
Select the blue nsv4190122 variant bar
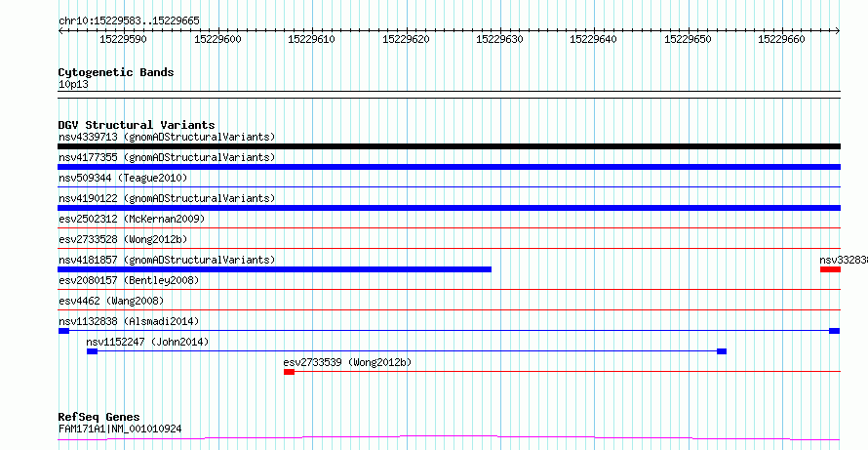tap(449, 208)
